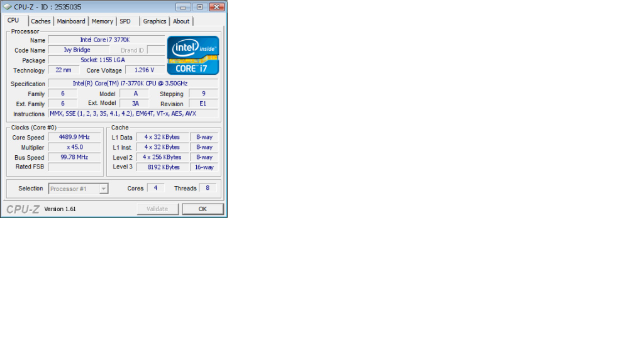Click the Core Speed value 4489.9 MHz
Image resolution: width=644 pixels, height=362 pixels.
point(74,137)
